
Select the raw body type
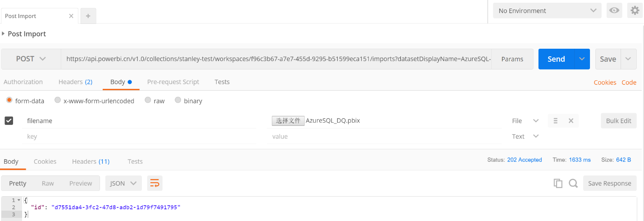(x=148, y=101)
